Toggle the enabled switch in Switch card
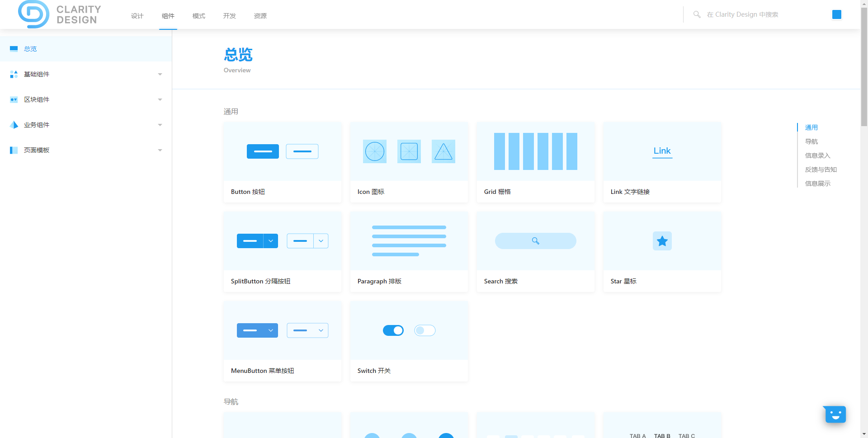Image resolution: width=868 pixels, height=438 pixels. (x=393, y=330)
